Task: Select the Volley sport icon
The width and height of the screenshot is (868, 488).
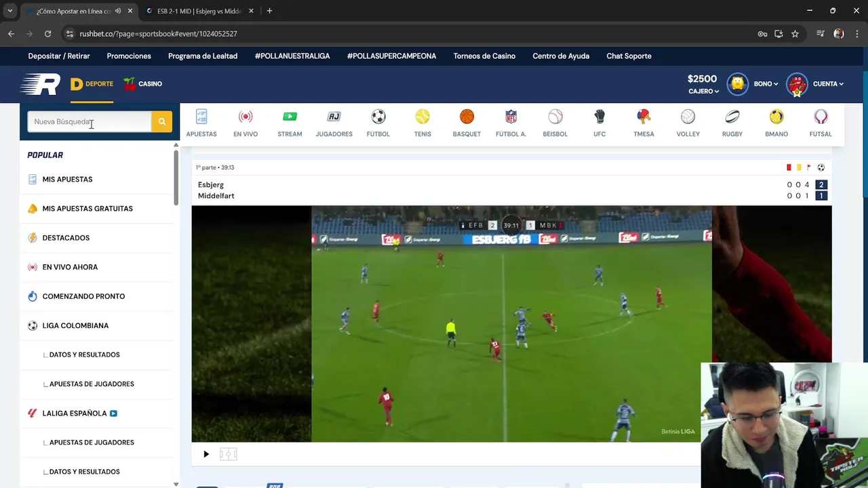Action: (x=688, y=117)
